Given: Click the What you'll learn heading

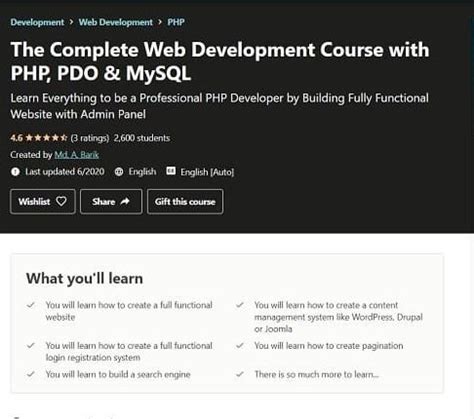Looking at the screenshot, I should (84, 279).
